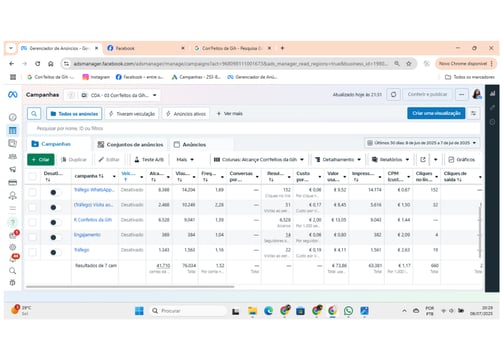
Task: Open the export arrow dropdown
Action: (436, 160)
